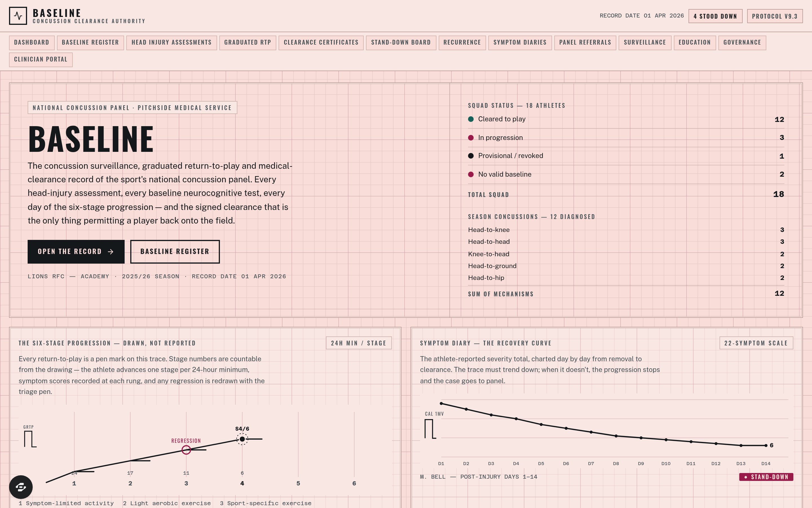Click arrow icon on Open the Record

[x=111, y=252]
